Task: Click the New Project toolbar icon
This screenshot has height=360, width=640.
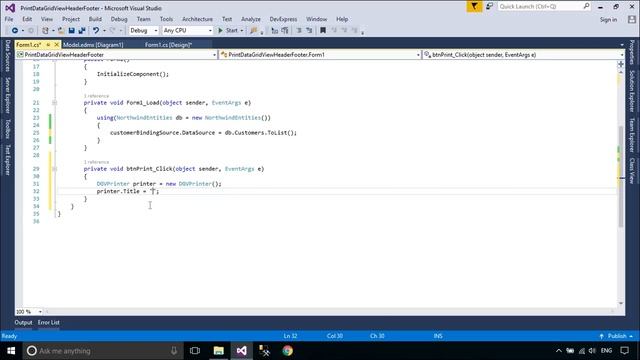Action: [45, 31]
